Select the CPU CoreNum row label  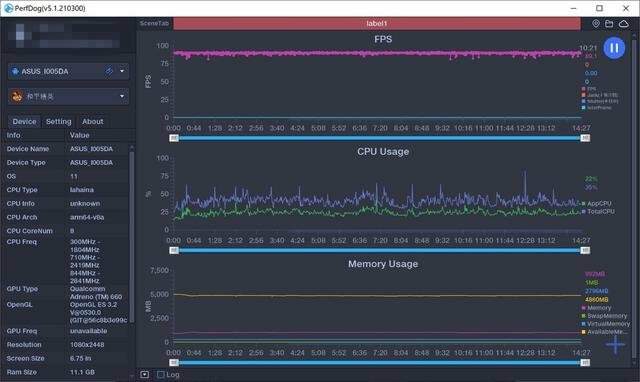[30, 231]
